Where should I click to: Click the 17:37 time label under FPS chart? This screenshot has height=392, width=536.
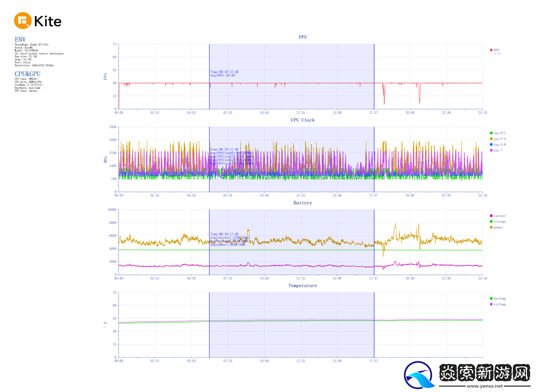click(374, 113)
